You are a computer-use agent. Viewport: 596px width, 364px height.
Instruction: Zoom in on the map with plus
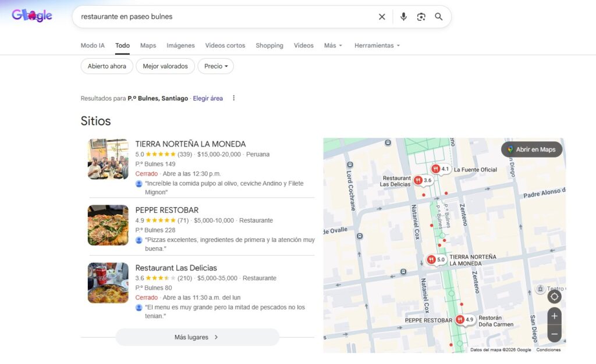pos(554,316)
